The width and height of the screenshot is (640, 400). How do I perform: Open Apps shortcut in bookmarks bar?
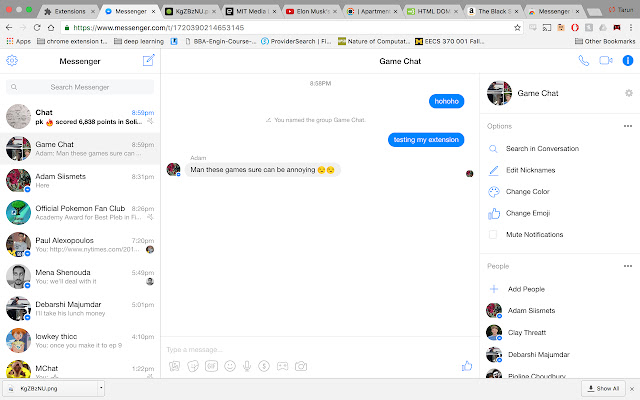click(18, 41)
